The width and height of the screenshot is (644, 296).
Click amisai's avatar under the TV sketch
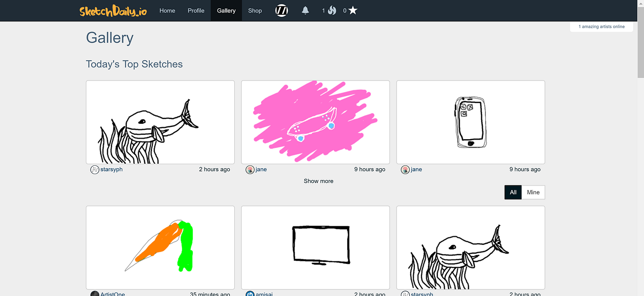pyautogui.click(x=250, y=294)
